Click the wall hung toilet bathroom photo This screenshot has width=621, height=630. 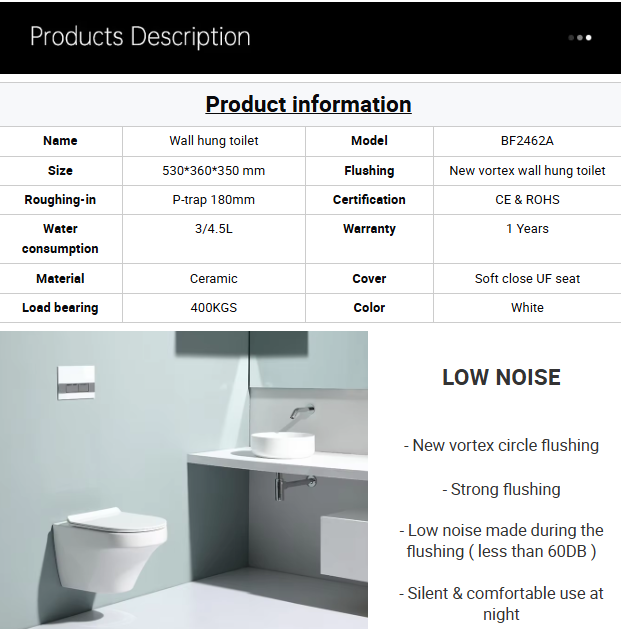tap(184, 480)
